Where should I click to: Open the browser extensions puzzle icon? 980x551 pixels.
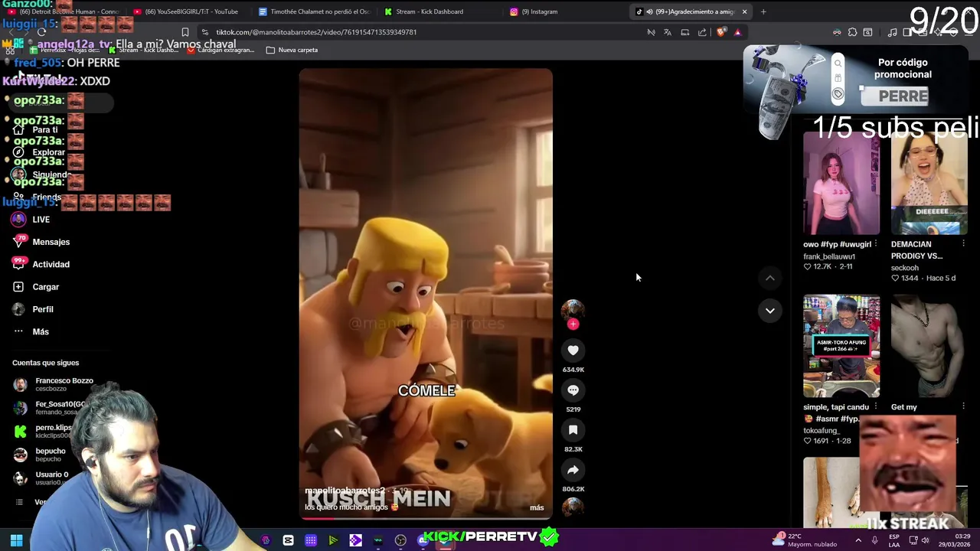click(852, 32)
